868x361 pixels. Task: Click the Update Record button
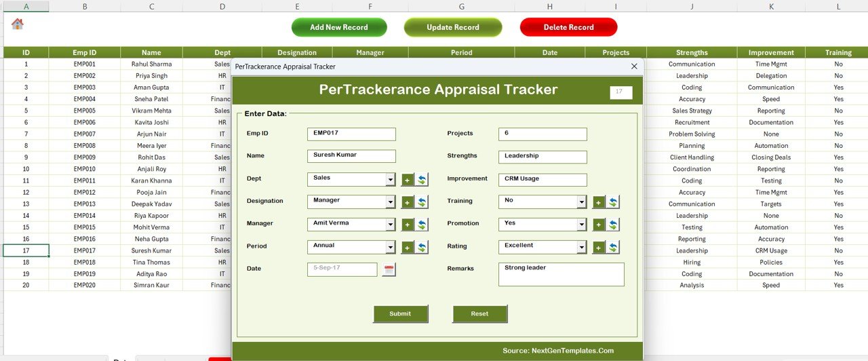(x=453, y=28)
